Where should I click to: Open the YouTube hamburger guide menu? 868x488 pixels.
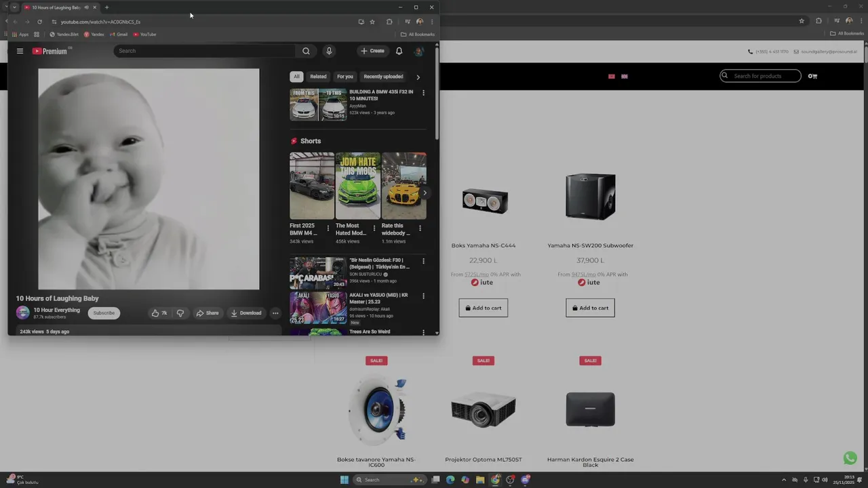[20, 51]
